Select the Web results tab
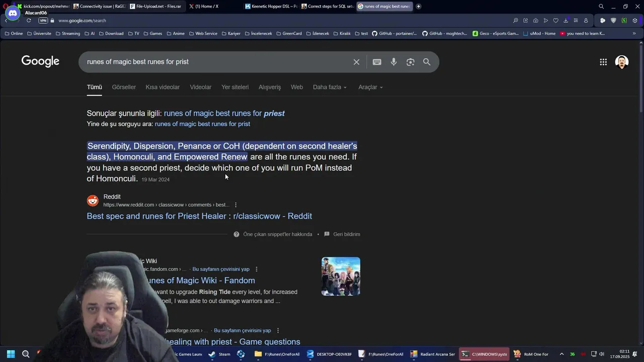This screenshot has height=362, width=644. [x=297, y=87]
